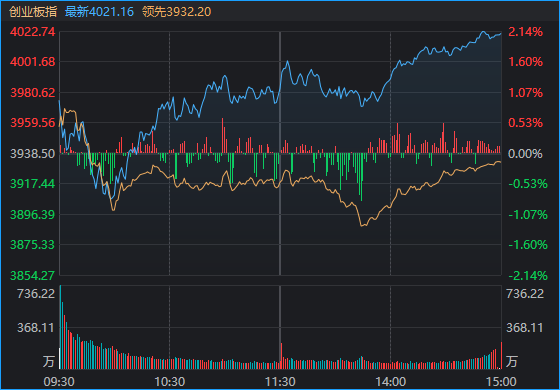Click the -1.60% percentage label
The width and height of the screenshot is (560, 390).
point(528,245)
